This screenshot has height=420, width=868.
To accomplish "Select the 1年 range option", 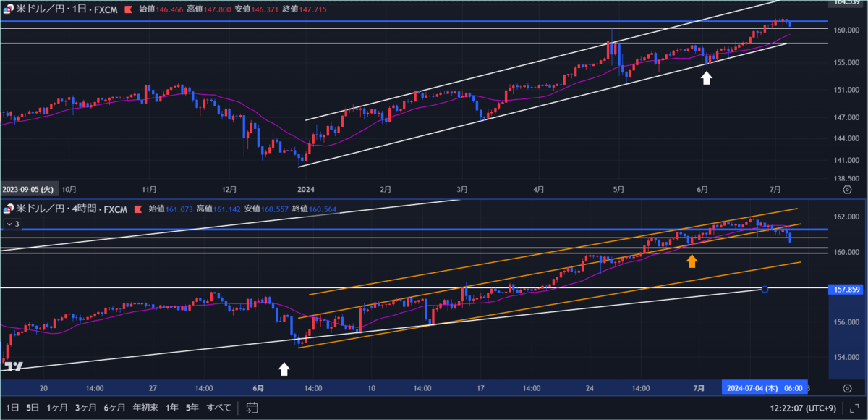I will click(171, 408).
